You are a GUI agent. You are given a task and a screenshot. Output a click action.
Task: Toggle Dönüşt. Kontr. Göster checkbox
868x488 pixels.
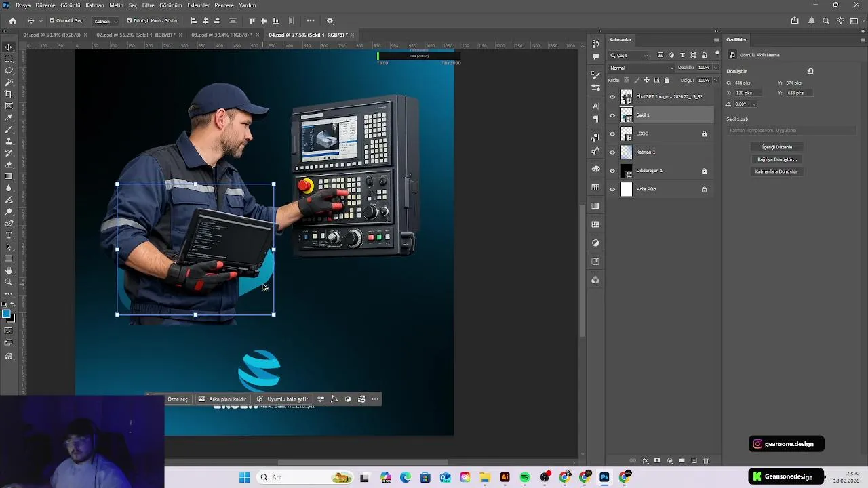click(x=130, y=21)
